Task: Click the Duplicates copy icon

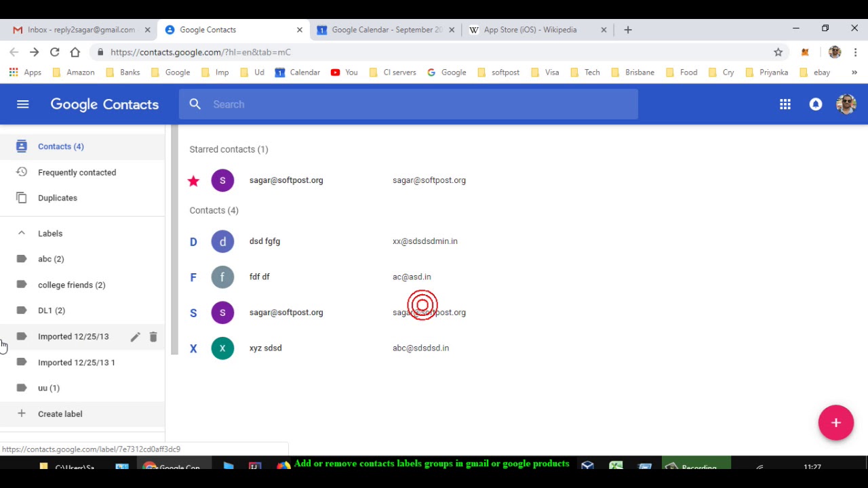Action: (22, 197)
